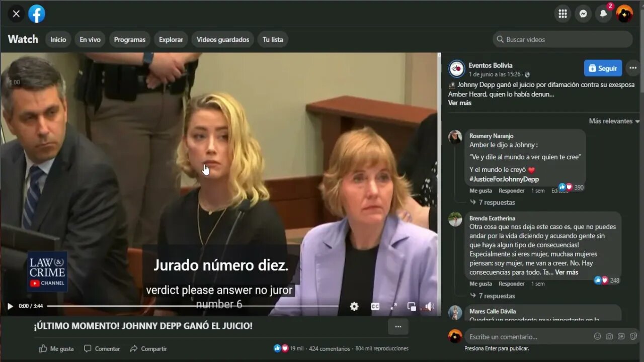Select the Inicio tab

pos(58,39)
